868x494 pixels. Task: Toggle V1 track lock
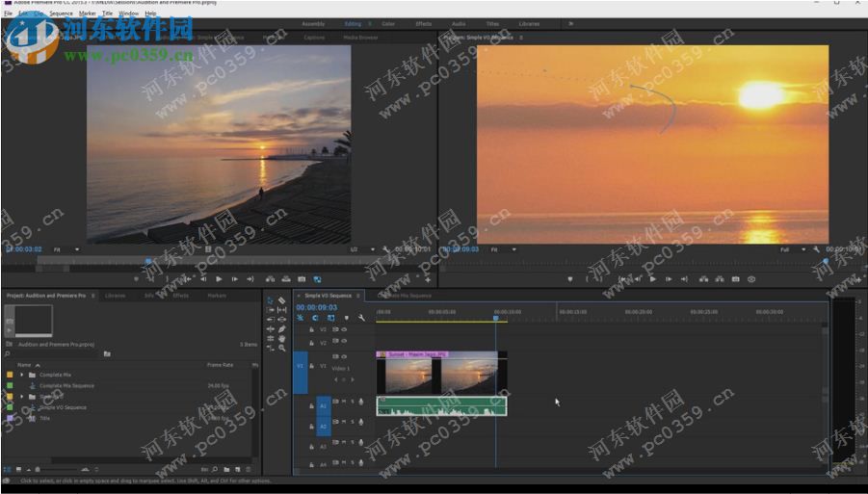coord(311,366)
